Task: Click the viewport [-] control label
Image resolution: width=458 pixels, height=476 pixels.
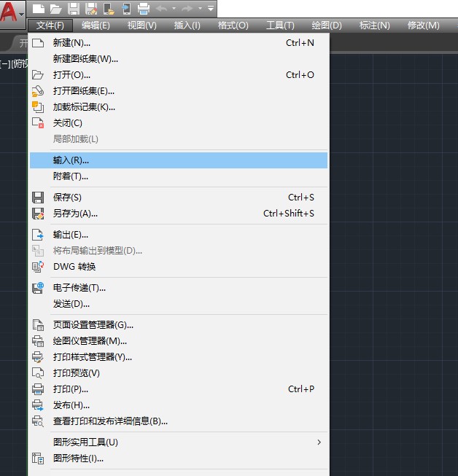Action: click(5, 64)
